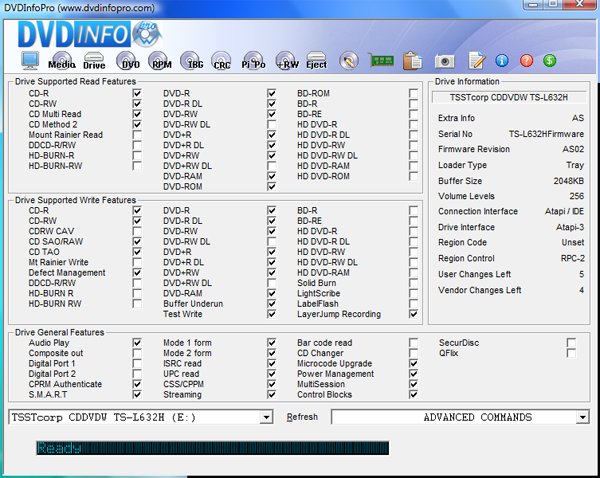Open the RPM speed test tool
Screen dimensions: 600x478
click(160, 60)
